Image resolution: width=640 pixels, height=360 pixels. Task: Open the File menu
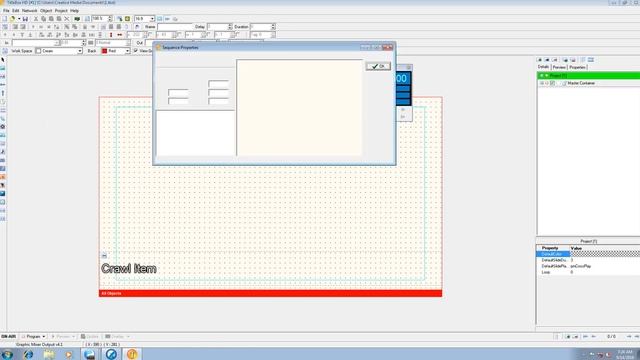point(6,11)
